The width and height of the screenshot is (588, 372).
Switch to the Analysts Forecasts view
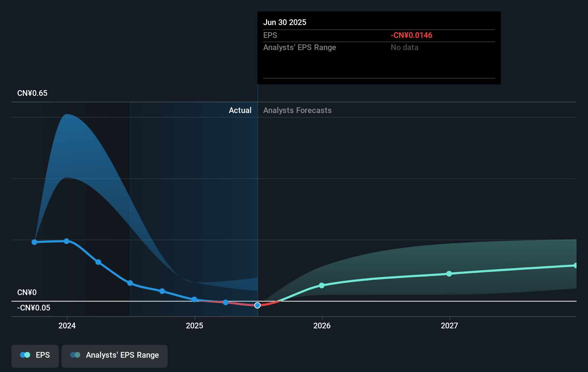[297, 110]
